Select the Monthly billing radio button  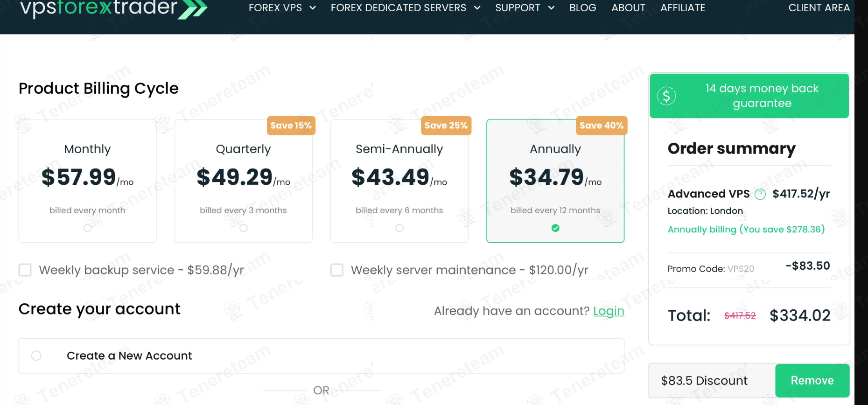[x=87, y=228]
